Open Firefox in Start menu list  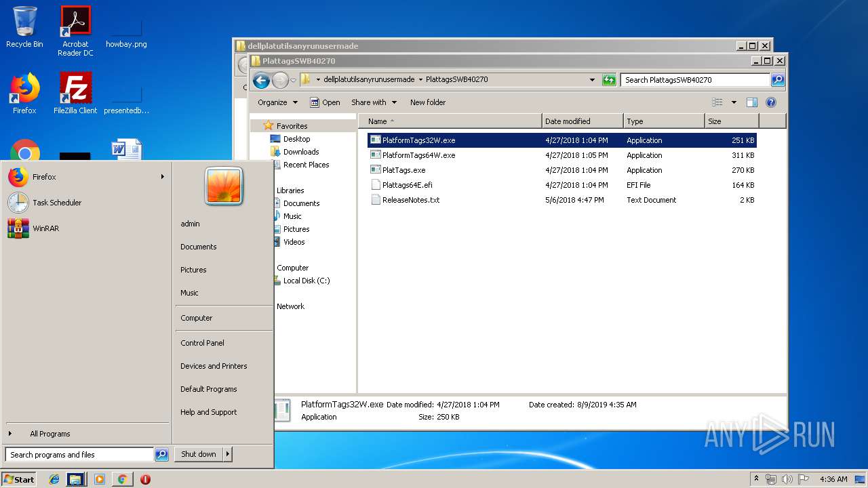(x=86, y=177)
